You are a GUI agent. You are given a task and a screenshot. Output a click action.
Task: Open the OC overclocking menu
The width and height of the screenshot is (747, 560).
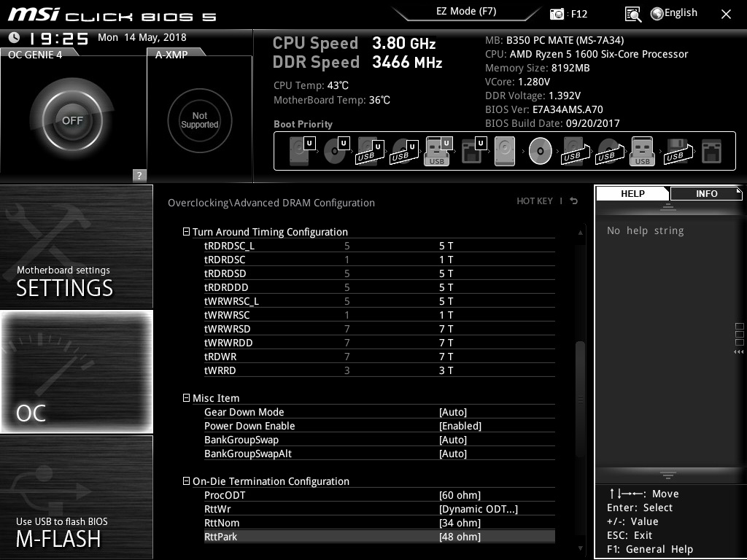coord(76,372)
